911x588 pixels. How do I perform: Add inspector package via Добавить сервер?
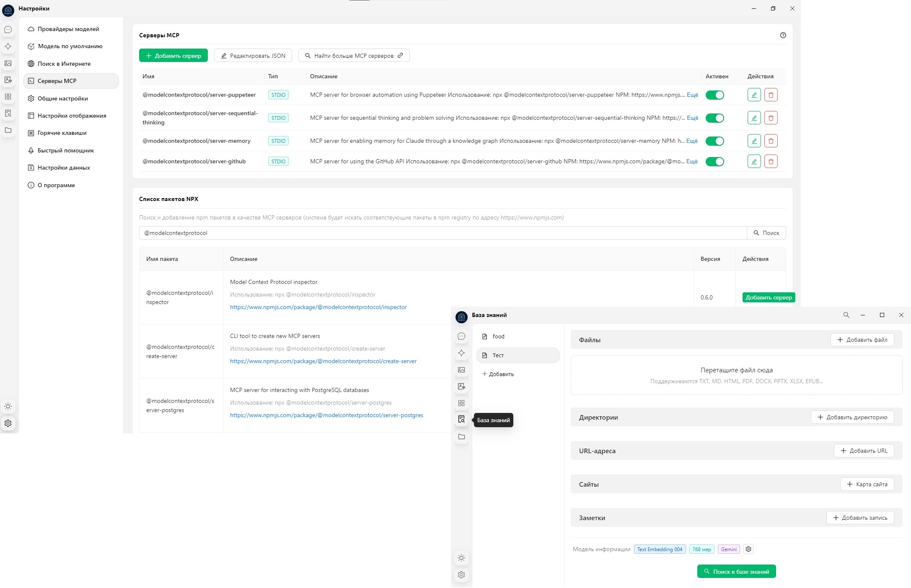pos(769,297)
